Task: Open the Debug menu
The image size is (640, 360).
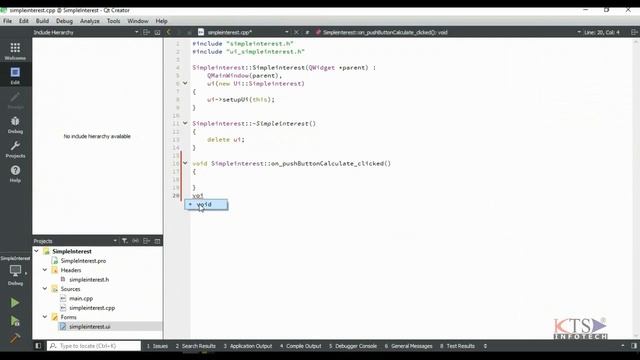Action: pyautogui.click(x=64, y=21)
